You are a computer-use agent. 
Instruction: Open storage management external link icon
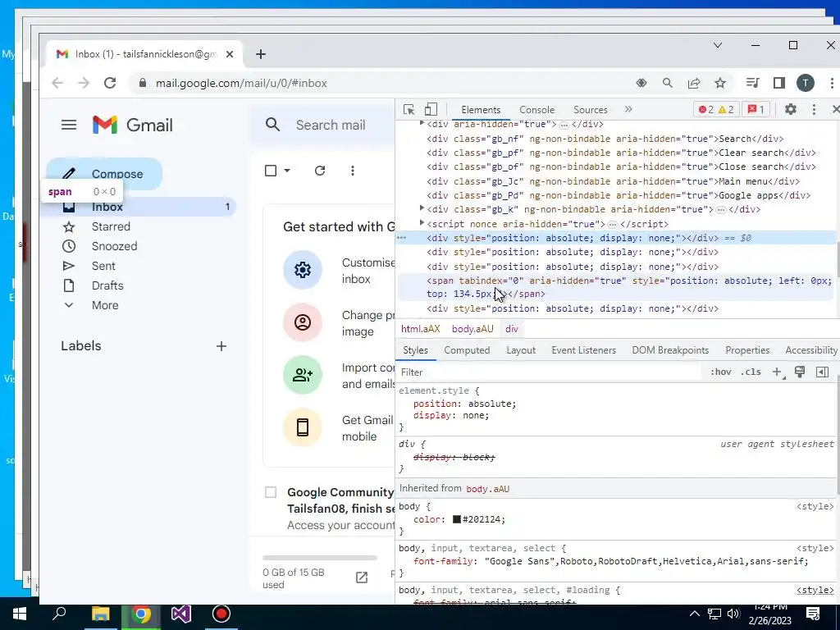(x=362, y=577)
